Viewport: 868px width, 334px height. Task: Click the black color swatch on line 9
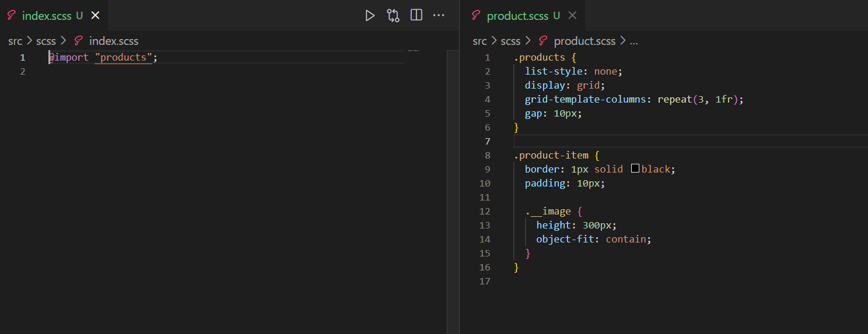point(635,169)
